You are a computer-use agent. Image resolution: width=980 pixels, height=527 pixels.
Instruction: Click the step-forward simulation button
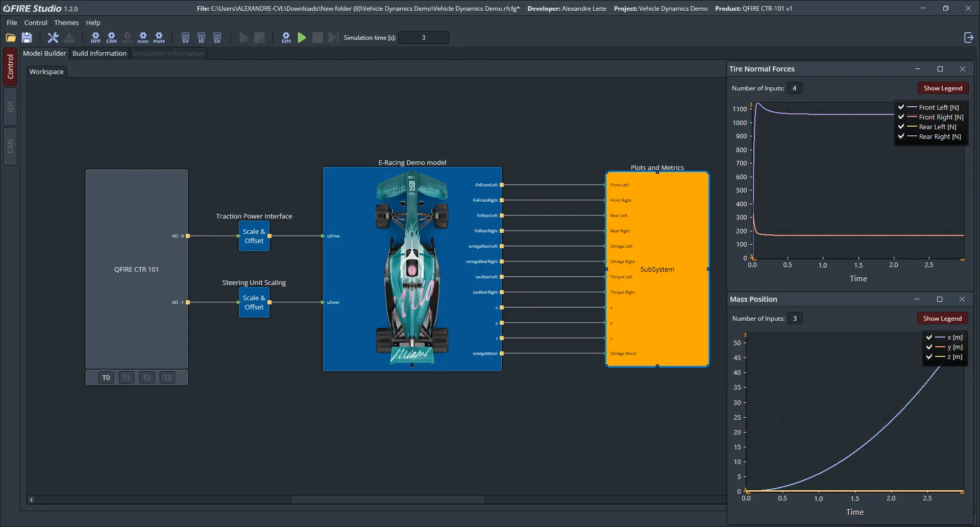tap(333, 37)
